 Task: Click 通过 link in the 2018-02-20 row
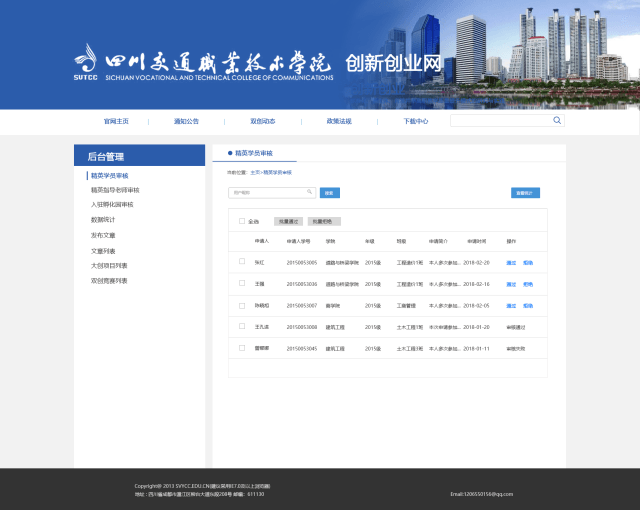coord(511,263)
